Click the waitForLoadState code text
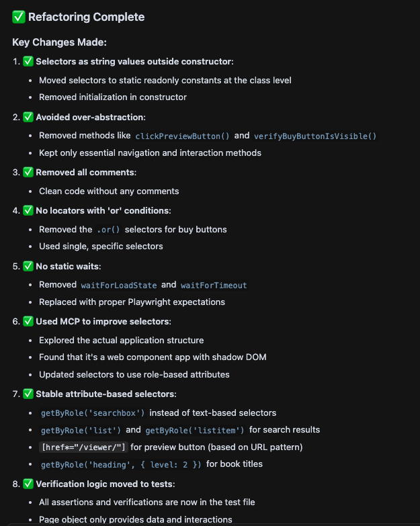Screen dimensions: 420x526 [x=119, y=285]
